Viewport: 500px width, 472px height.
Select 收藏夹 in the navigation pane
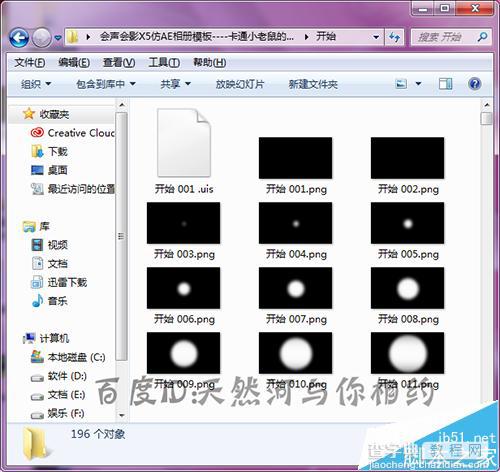[x=54, y=114]
